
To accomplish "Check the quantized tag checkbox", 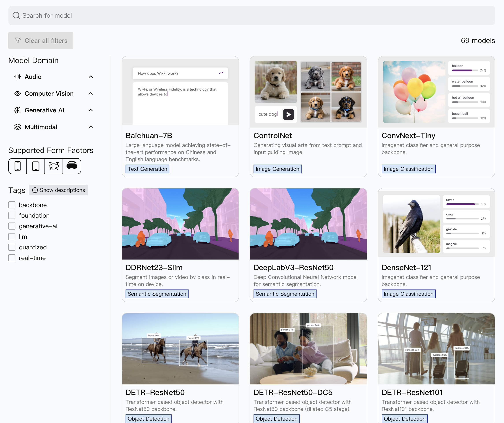I will [12, 247].
